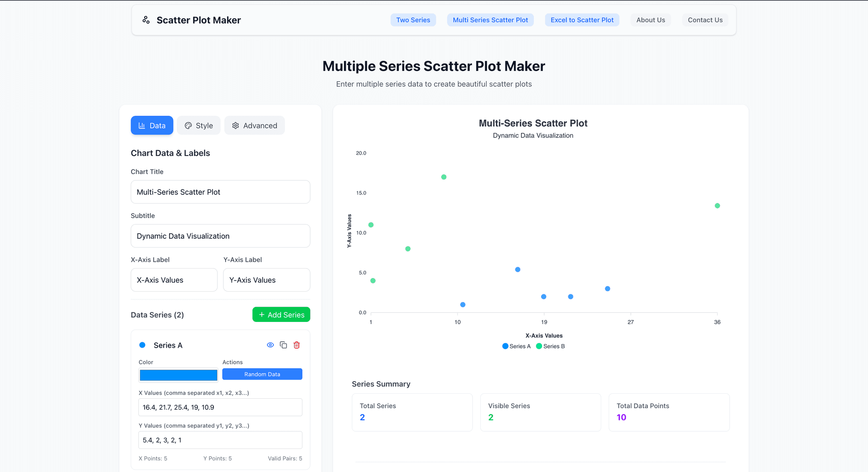Open the Excel to Scatter Plot page
Image resolution: width=868 pixels, height=472 pixels.
(582, 19)
